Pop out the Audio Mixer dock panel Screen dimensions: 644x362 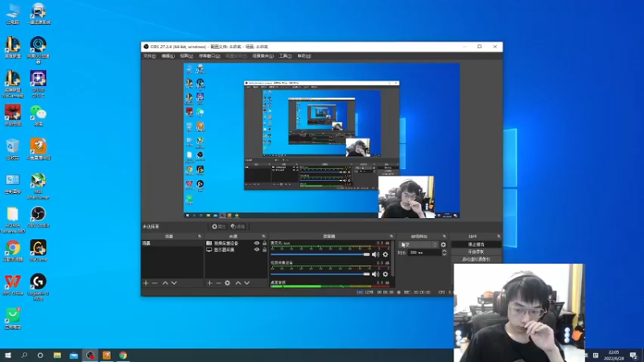tap(391, 237)
